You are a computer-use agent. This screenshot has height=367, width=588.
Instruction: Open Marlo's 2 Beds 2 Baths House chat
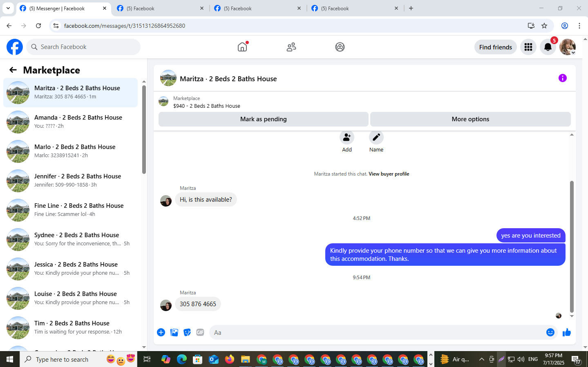pos(70,151)
